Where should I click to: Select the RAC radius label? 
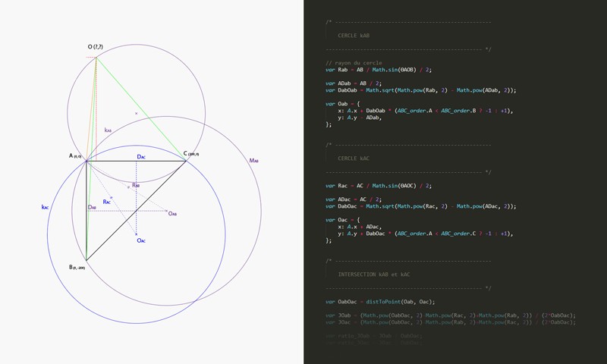[x=107, y=202]
